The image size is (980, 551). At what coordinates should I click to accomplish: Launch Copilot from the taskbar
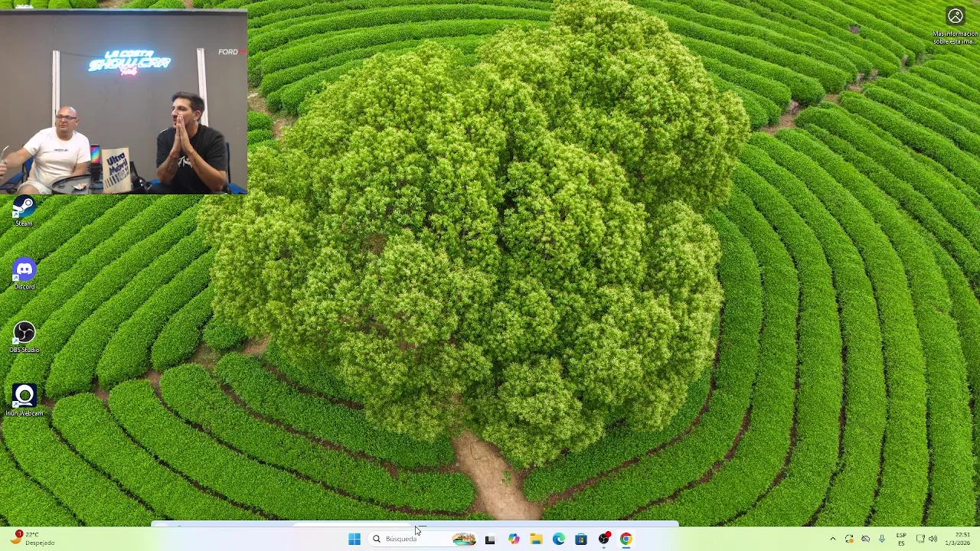pyautogui.click(x=513, y=539)
